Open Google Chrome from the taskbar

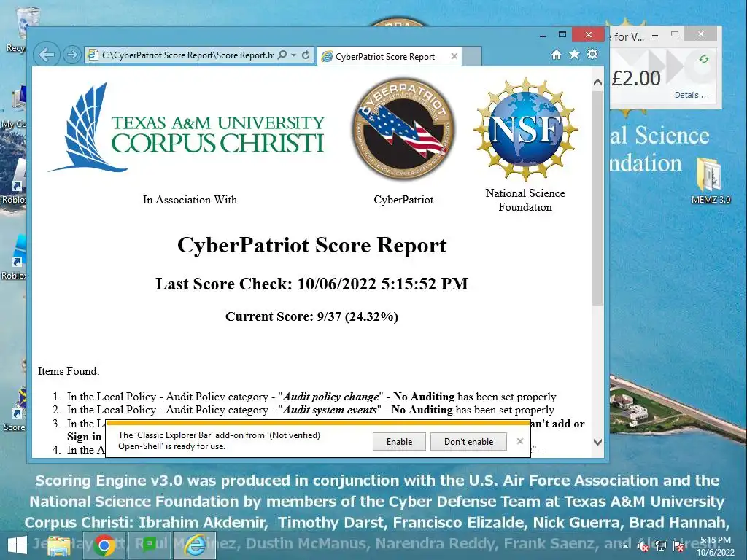(x=104, y=545)
